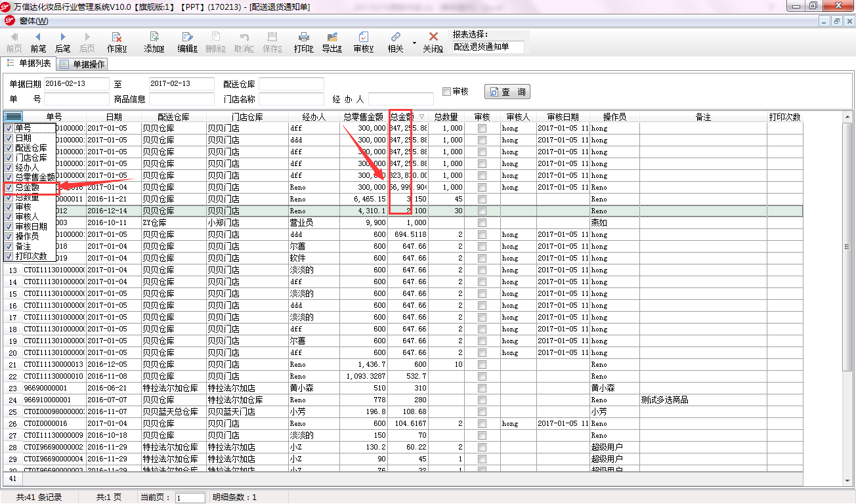The height and width of the screenshot is (504, 856).
Task: Select the row with 单号 966910000001
Action: [404, 400]
